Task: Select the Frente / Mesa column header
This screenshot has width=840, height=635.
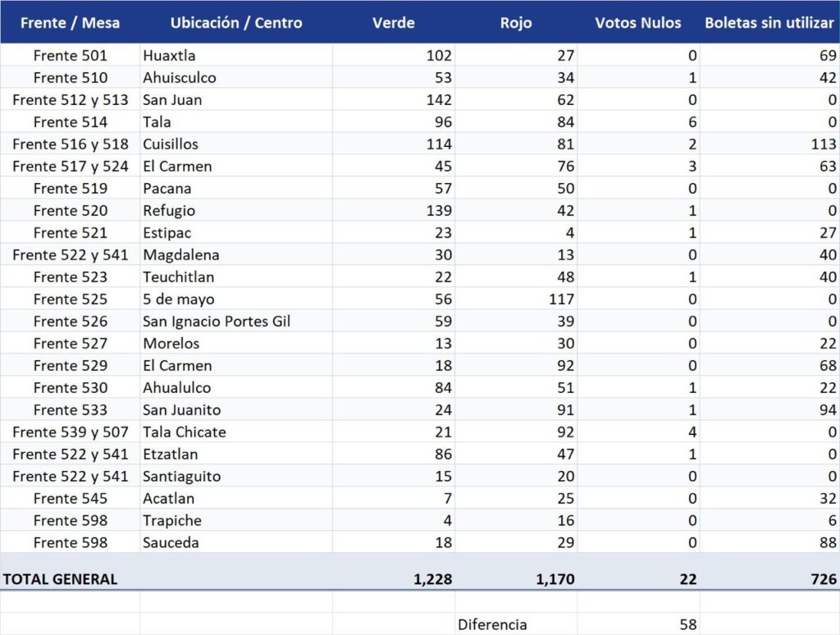Action: pyautogui.click(x=71, y=22)
